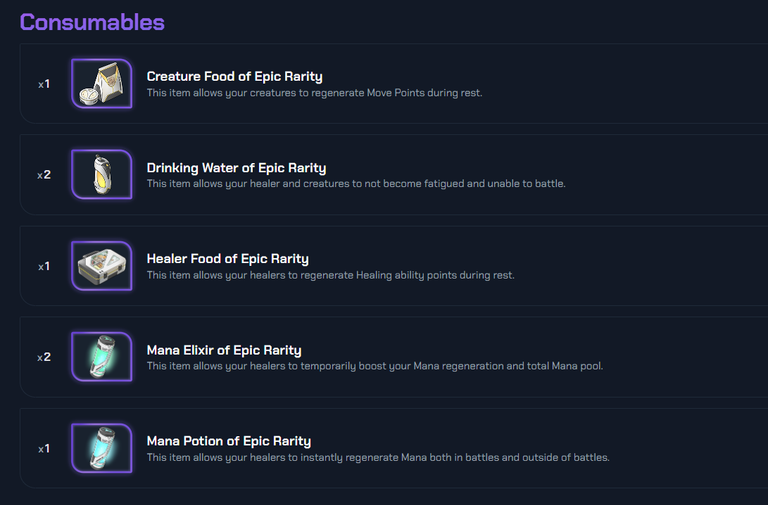
Task: Open Mana Elixir of Epic Rarity title
Action: point(224,350)
